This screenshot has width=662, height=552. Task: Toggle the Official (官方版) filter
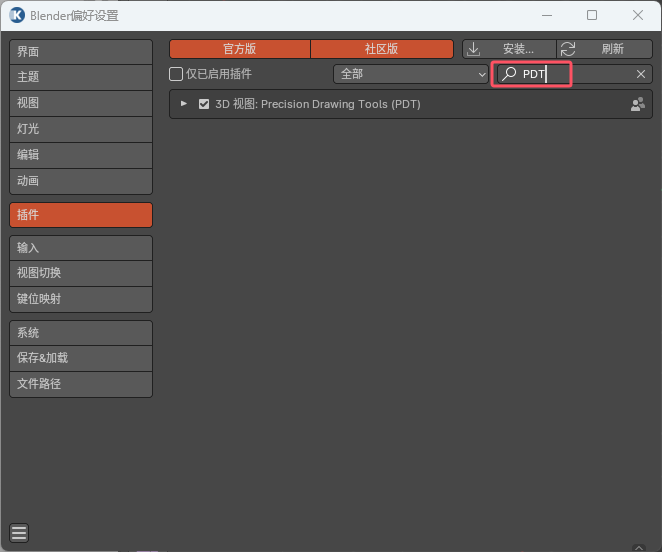(239, 49)
